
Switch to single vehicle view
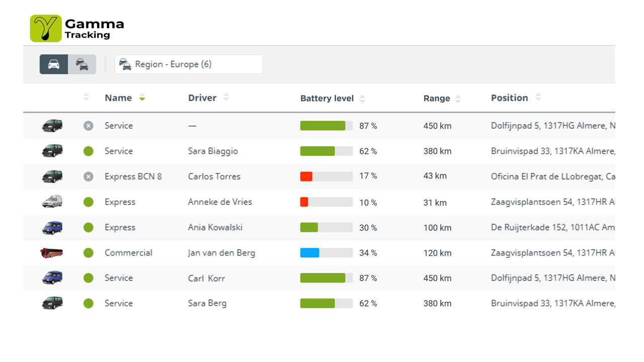[54, 64]
